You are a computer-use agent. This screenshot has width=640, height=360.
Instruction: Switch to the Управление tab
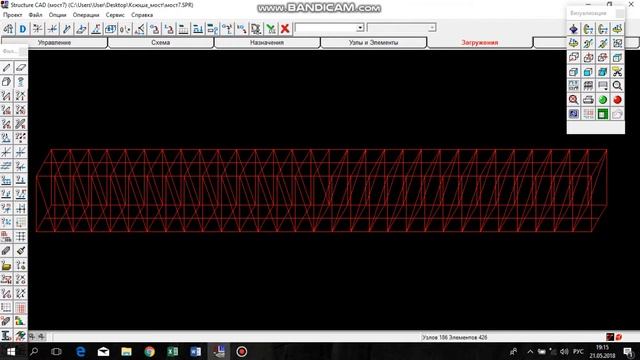[54, 42]
